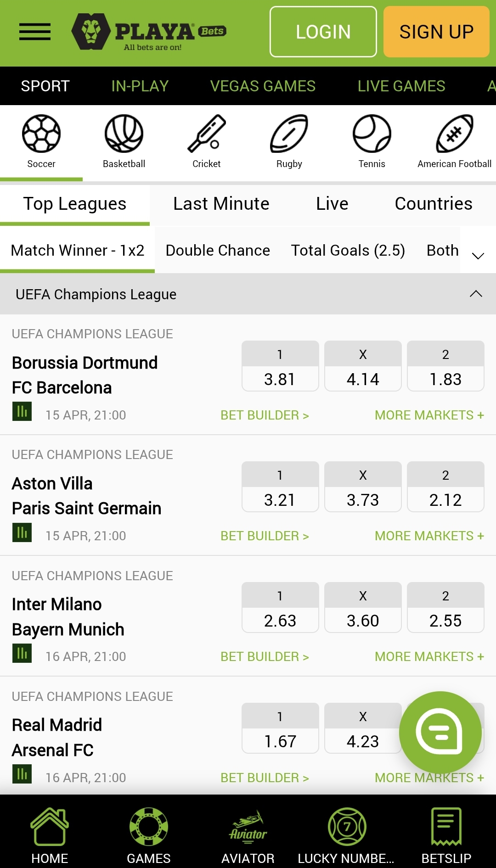Image resolution: width=496 pixels, height=868 pixels.
Task: Open the Real Madrid vs Arsenal match
Action: pos(57,737)
